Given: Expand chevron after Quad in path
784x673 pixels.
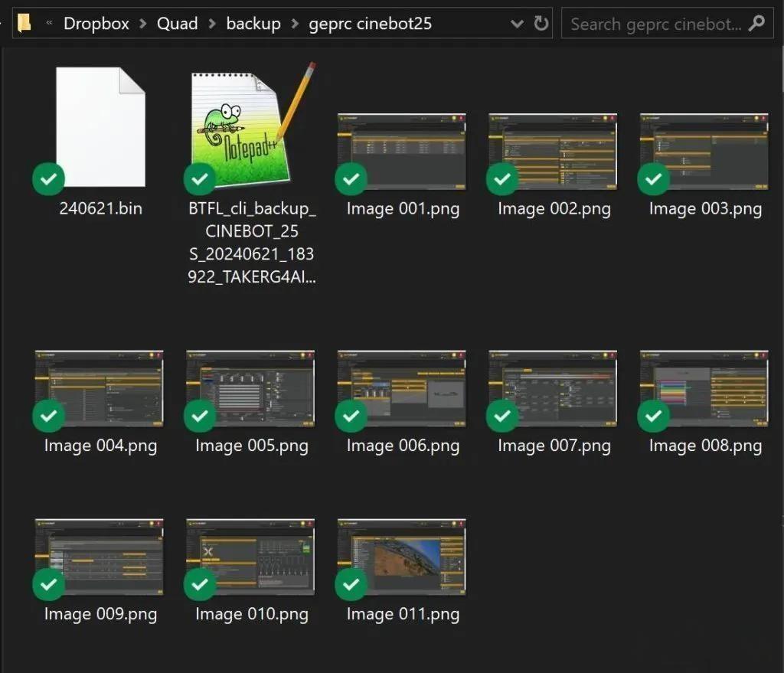Looking at the screenshot, I should pos(212,24).
